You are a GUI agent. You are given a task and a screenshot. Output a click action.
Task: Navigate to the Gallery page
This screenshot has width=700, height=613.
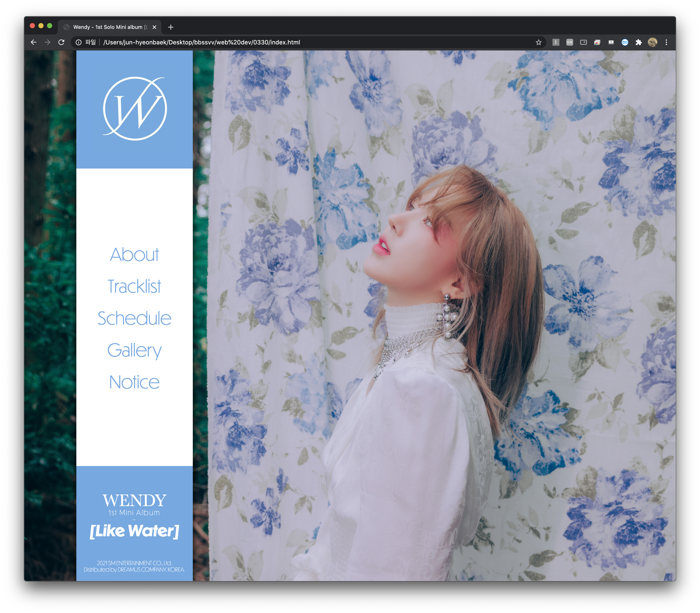pos(134,350)
